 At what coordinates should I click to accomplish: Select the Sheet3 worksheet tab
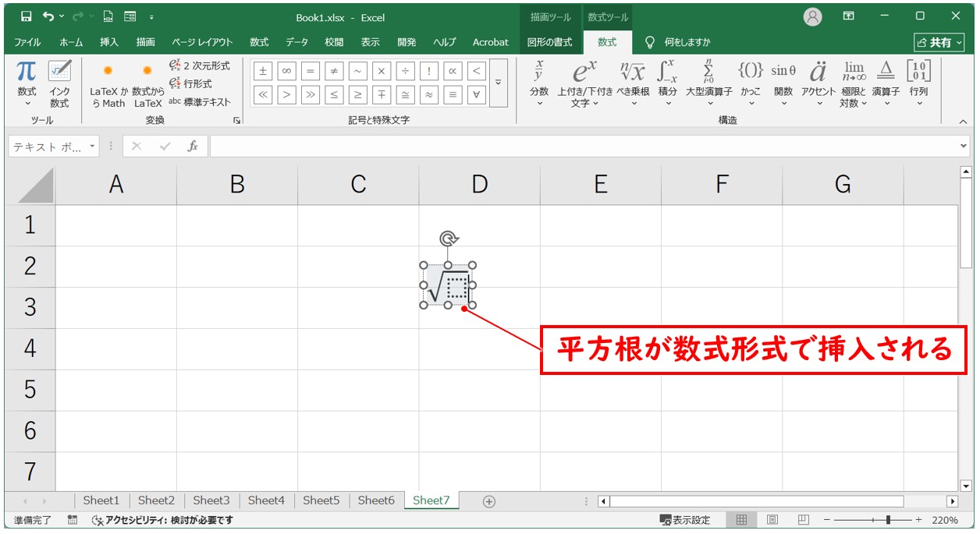pos(211,500)
